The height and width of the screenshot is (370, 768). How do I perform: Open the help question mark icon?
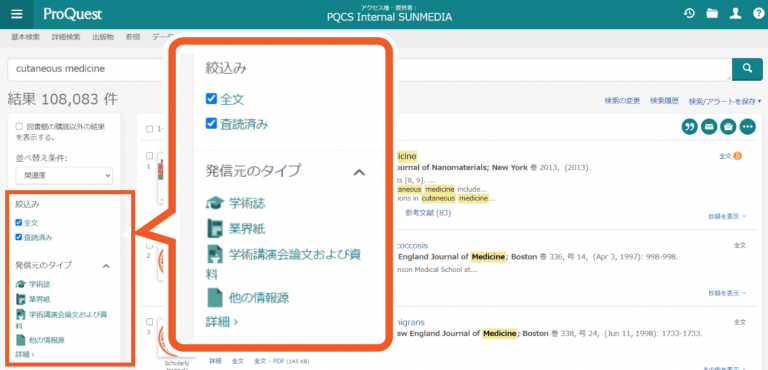(758, 14)
